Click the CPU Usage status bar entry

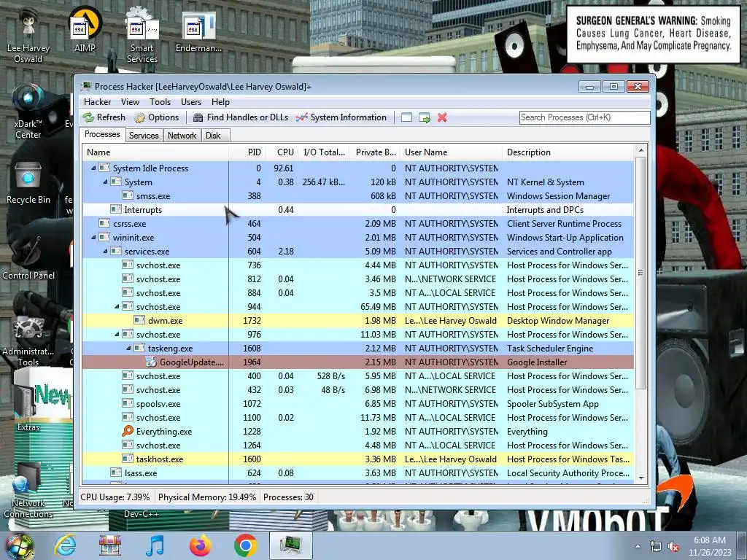click(115, 497)
